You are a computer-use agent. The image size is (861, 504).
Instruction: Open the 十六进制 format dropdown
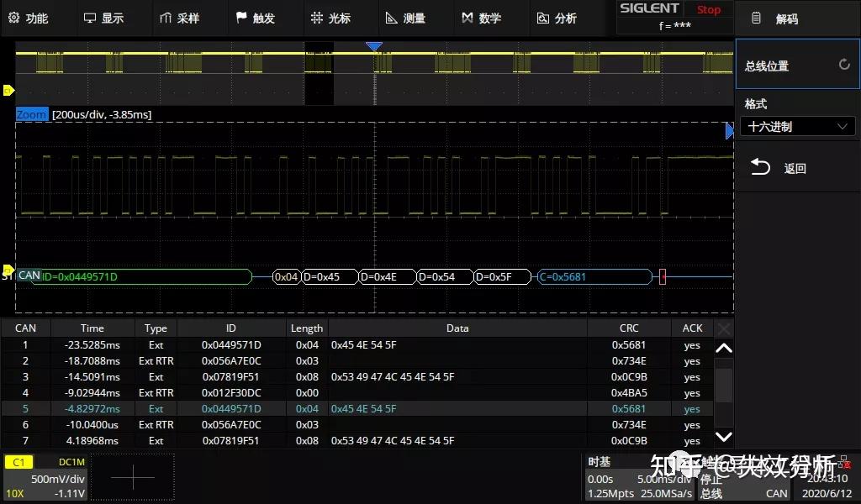[x=797, y=126]
